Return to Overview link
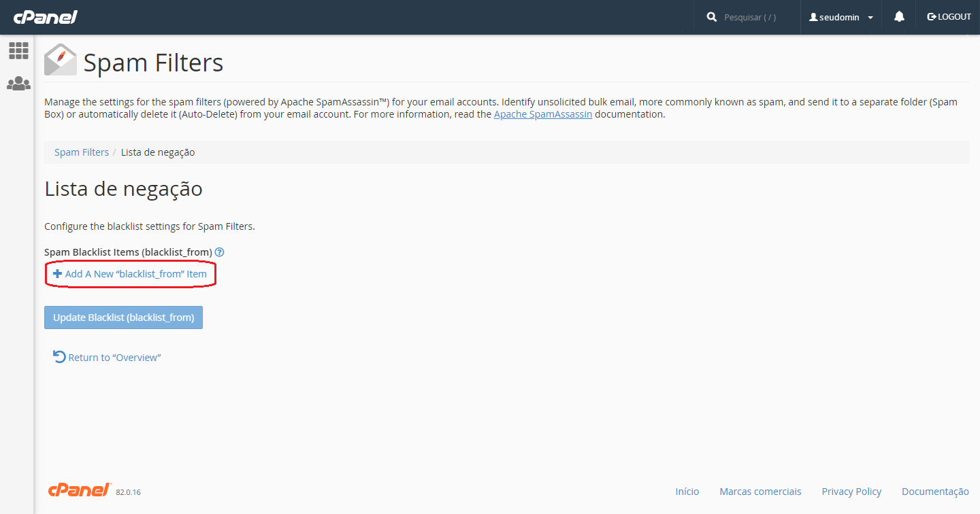 (107, 357)
